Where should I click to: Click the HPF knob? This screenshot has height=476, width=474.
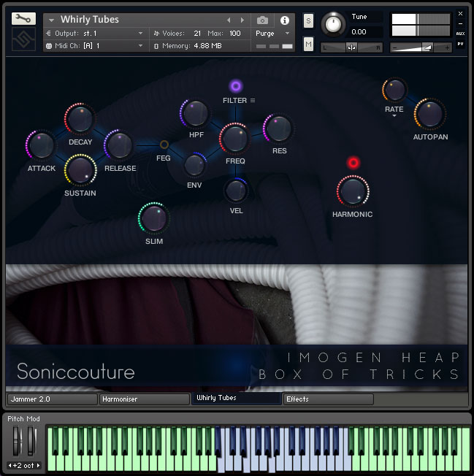coord(196,113)
